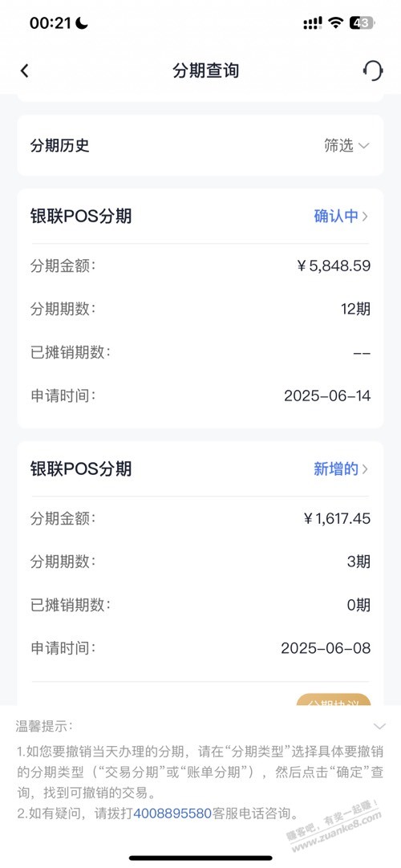Viewport: 401px width, 868px height.
Task: Tap the 分期历史 section heading
Action: pyautogui.click(x=59, y=145)
